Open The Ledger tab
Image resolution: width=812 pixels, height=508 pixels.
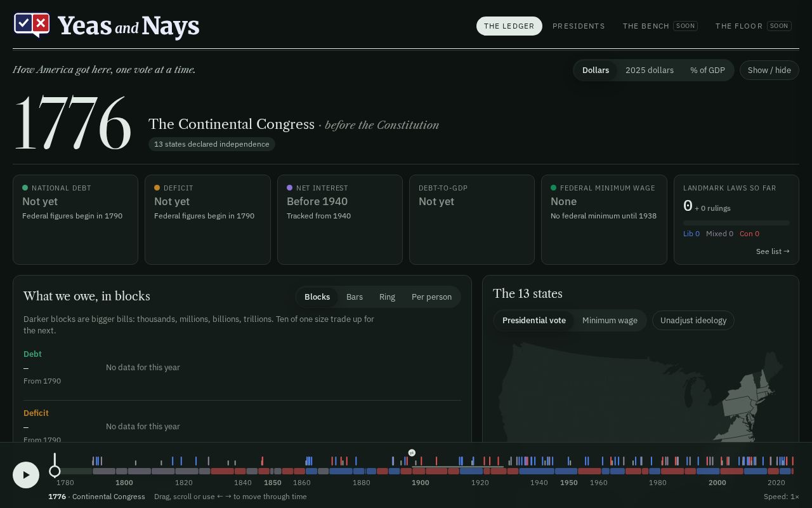(x=509, y=26)
